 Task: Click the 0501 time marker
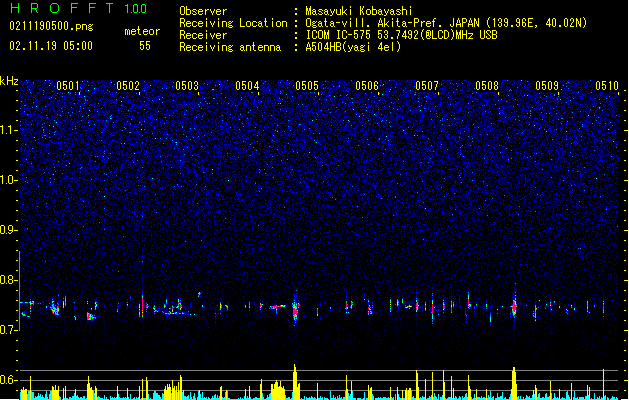pyautogui.click(x=68, y=86)
